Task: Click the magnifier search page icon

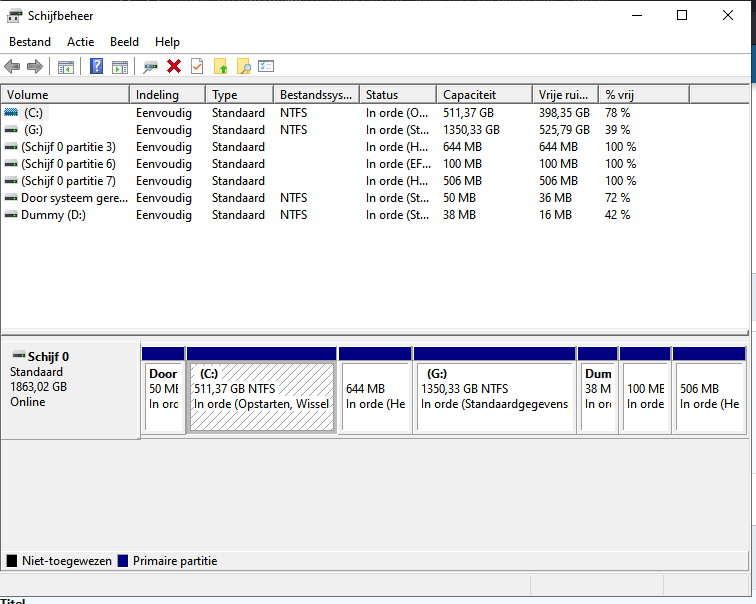Action: pos(243,67)
